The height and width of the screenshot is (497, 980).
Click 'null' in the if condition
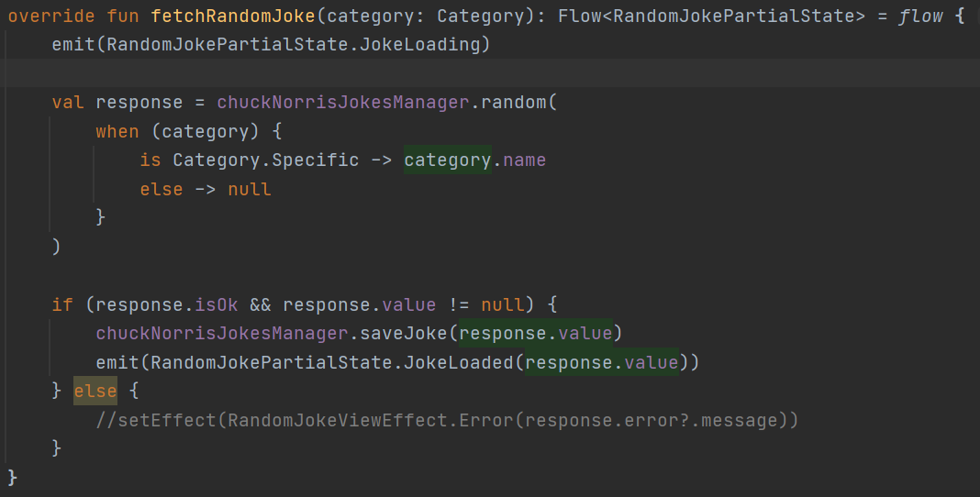click(503, 304)
